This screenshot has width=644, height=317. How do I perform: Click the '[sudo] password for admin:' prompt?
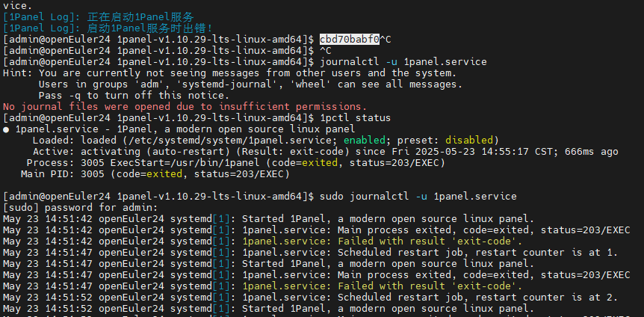[x=80, y=208]
